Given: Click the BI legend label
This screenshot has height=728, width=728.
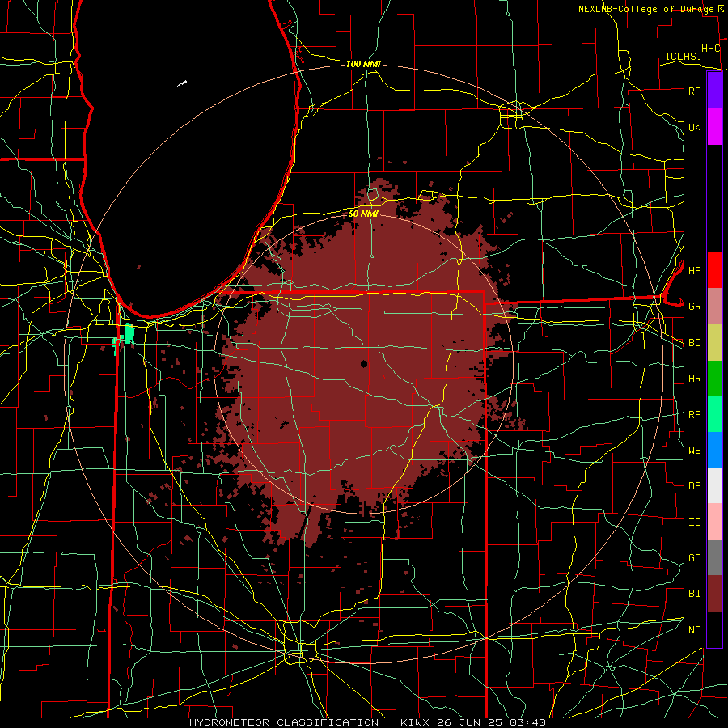Looking at the screenshot, I should 694,594.
